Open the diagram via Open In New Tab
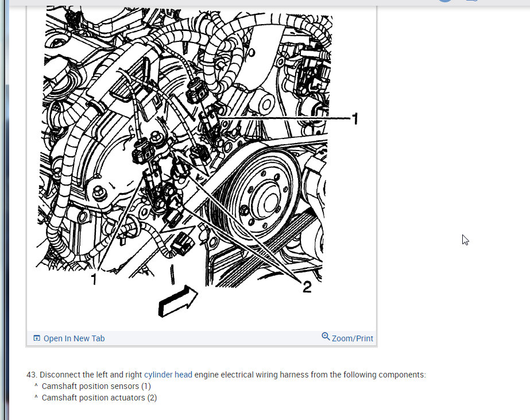The image size is (530, 420). tap(73, 338)
